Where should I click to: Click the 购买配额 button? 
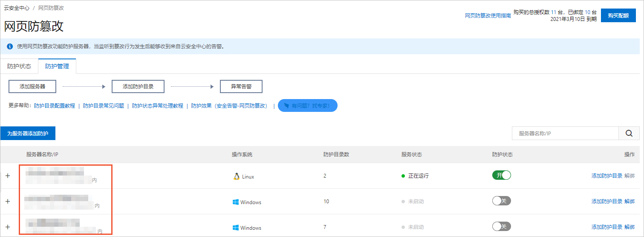coord(618,15)
